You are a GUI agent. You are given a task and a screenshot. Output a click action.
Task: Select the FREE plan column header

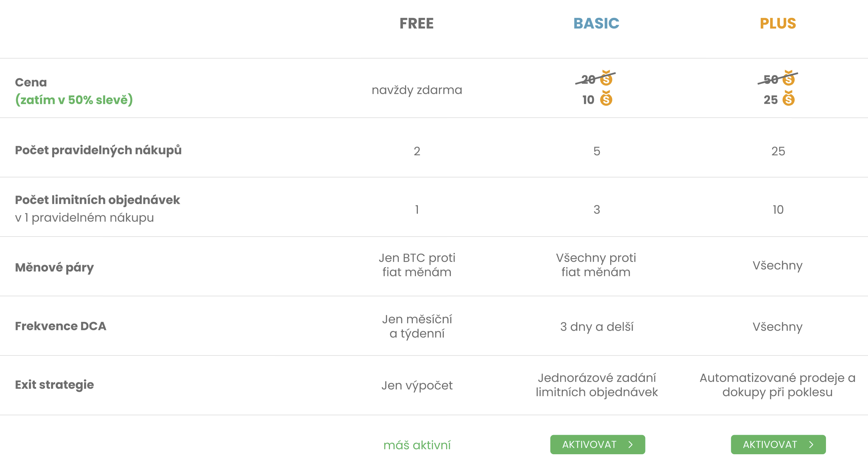417,24
